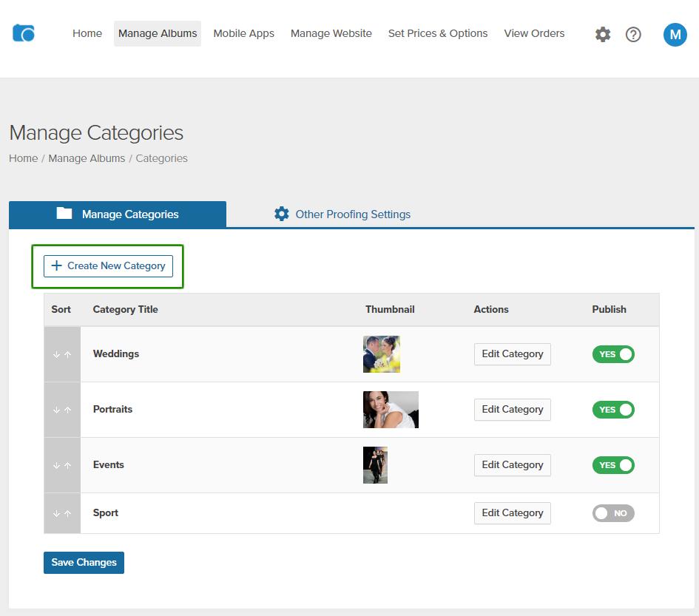Move Sport category up with arrow
The image size is (699, 616).
[x=68, y=513]
